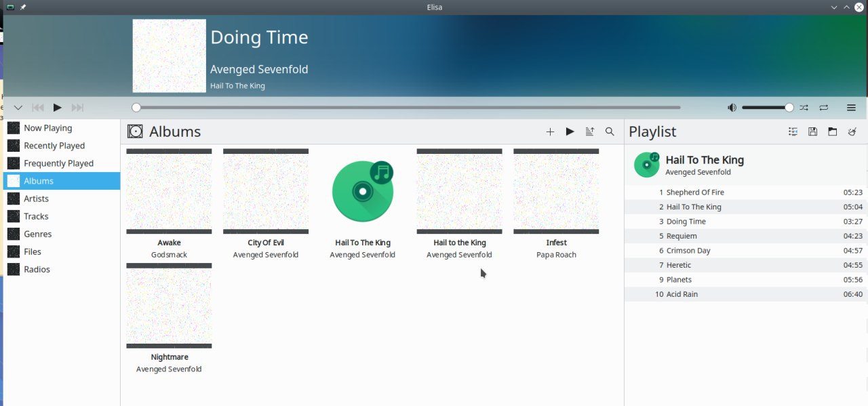Image resolution: width=868 pixels, height=406 pixels.
Task: Switch to the Artists view
Action: [x=62, y=199]
